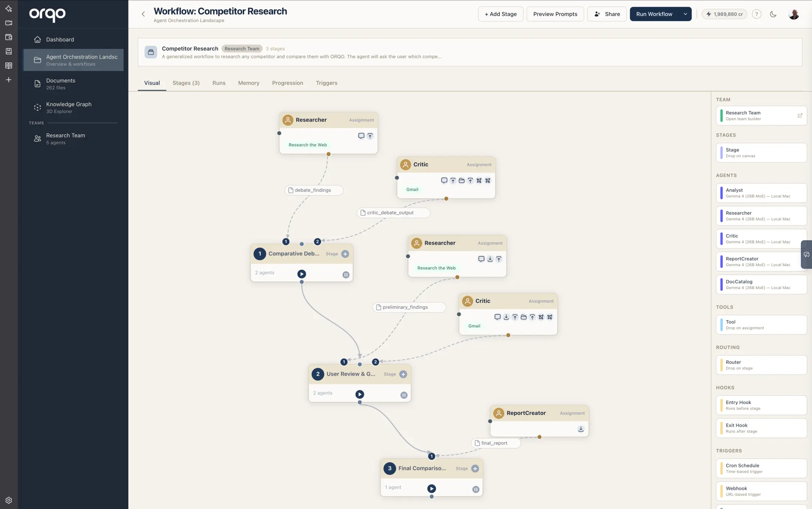The image size is (812, 509).
Task: Click Preview Prompts button
Action: pos(555,14)
